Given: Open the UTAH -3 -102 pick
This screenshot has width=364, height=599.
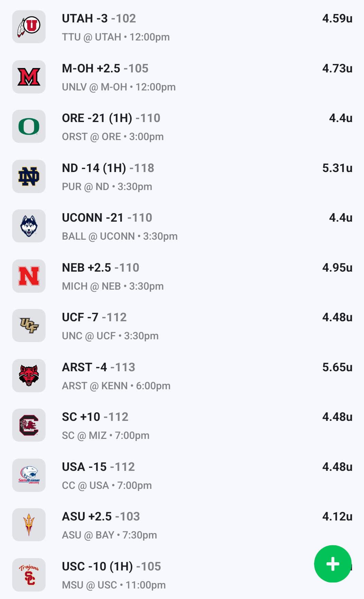Looking at the screenshot, I should point(99,18).
